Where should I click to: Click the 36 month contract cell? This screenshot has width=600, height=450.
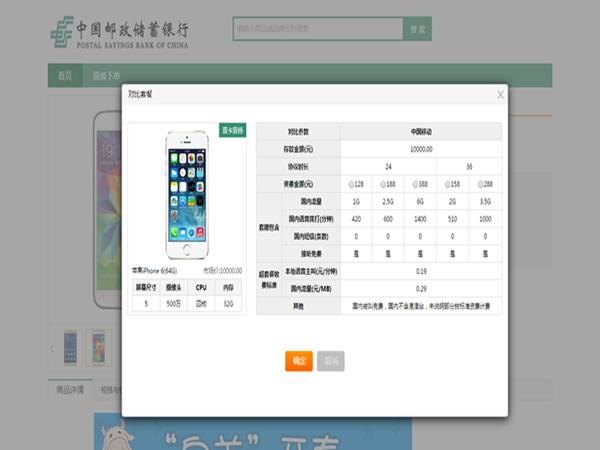(469, 167)
